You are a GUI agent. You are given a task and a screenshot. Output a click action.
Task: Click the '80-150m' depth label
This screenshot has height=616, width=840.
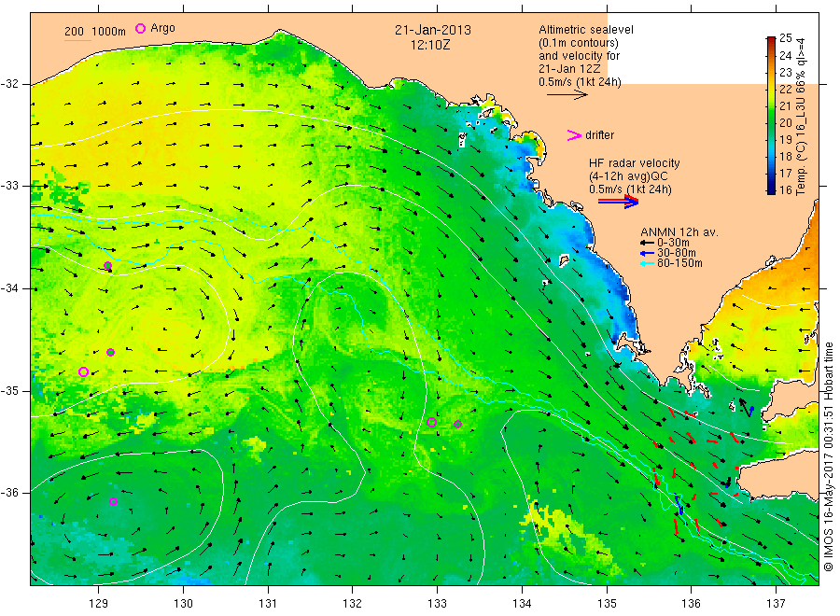tap(679, 263)
